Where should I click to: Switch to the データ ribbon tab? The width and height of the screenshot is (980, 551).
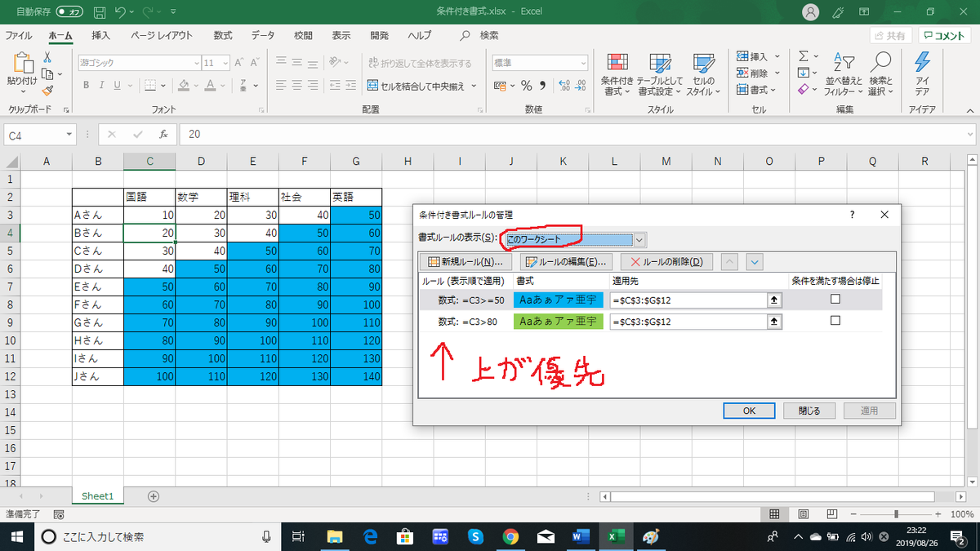261,35
